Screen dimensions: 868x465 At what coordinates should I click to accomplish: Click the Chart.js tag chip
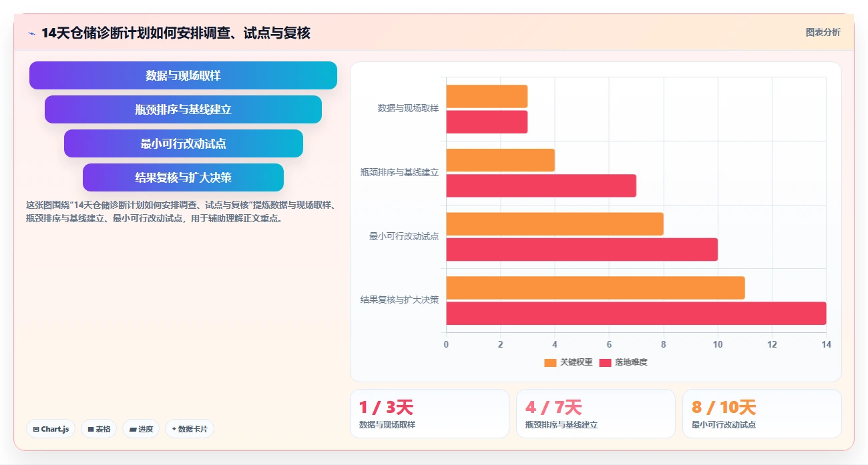[x=51, y=429]
